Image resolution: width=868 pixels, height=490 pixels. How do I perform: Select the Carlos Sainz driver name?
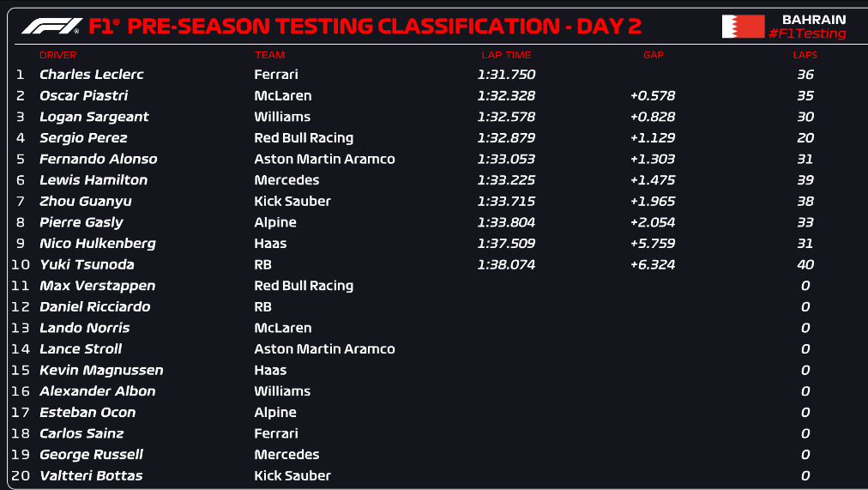[81, 433]
